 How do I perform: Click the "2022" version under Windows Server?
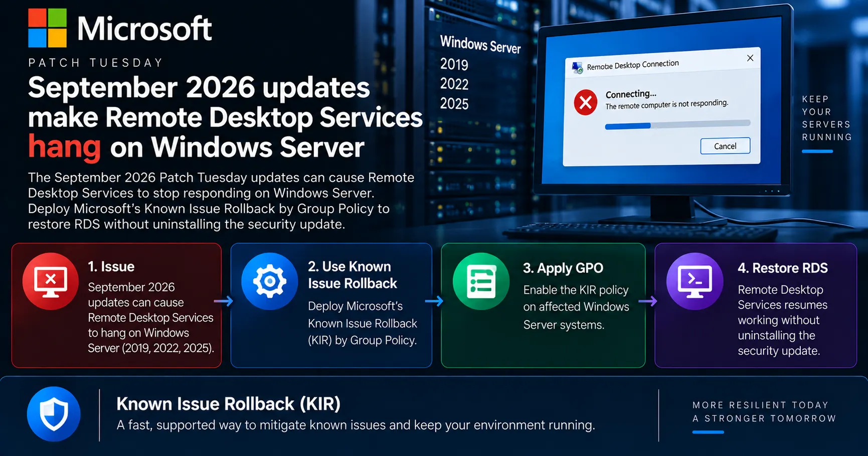pos(454,84)
